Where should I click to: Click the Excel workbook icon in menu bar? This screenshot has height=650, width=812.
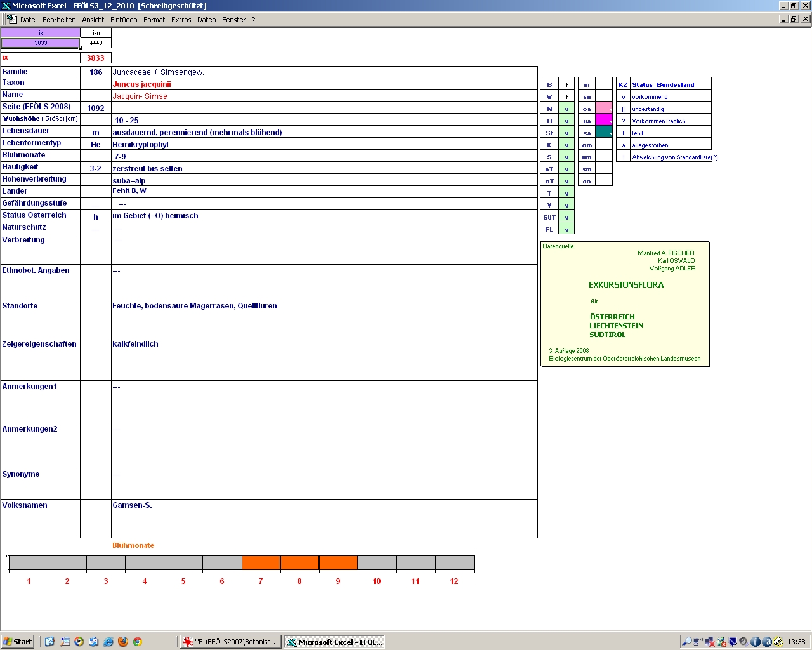(x=11, y=19)
